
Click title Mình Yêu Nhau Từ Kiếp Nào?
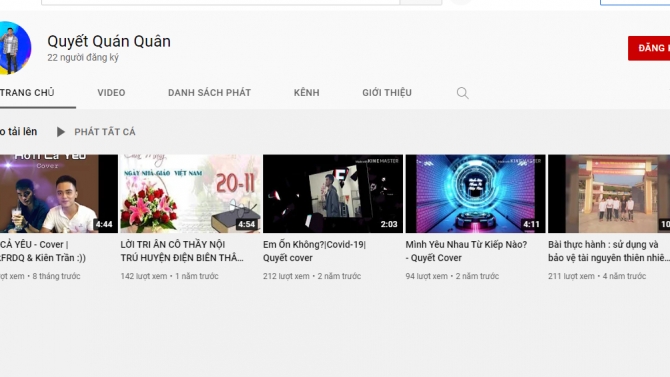(x=466, y=251)
